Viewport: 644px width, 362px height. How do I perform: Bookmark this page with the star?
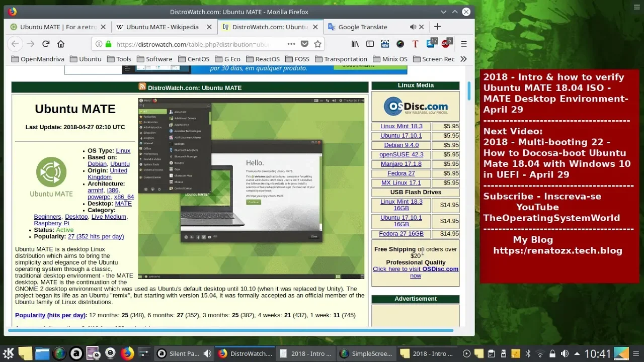(317, 44)
